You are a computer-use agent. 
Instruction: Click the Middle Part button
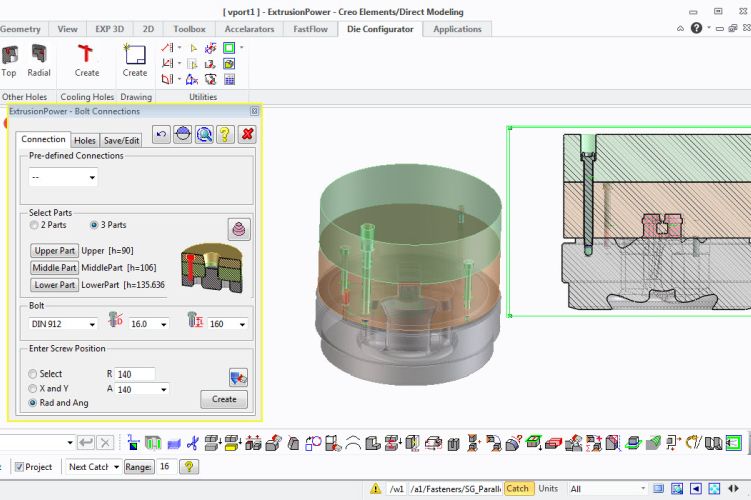55,268
